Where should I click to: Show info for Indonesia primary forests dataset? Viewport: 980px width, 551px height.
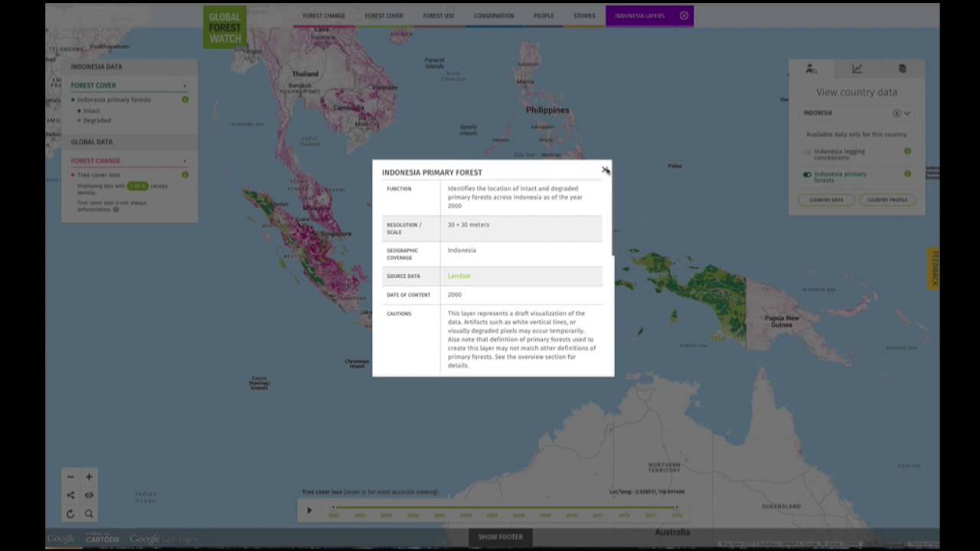[x=907, y=174]
